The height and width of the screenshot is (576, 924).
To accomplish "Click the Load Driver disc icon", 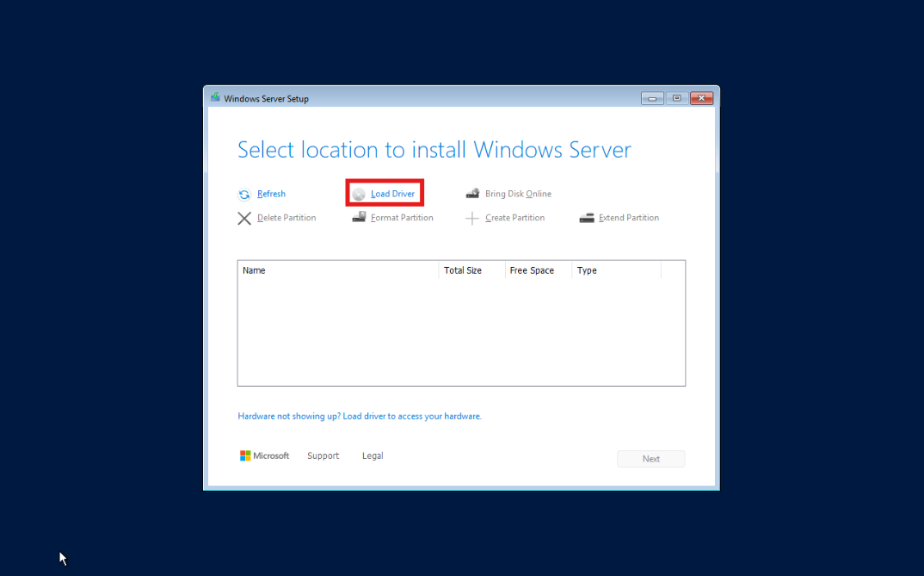I will click(359, 194).
